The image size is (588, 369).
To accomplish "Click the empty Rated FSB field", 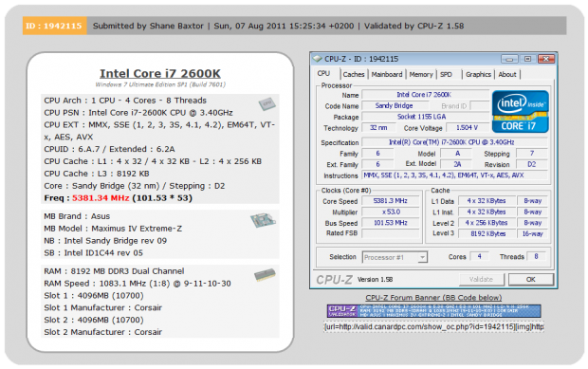I will click(391, 233).
